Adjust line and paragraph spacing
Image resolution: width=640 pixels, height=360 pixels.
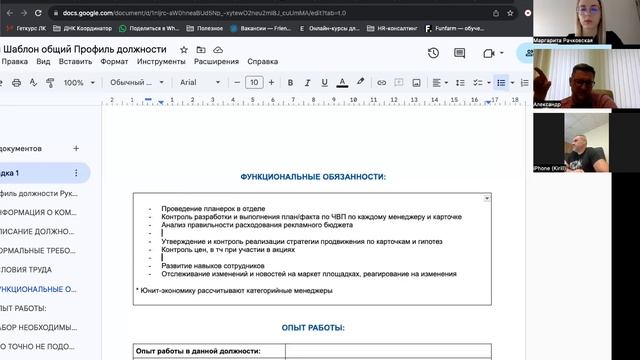pyautogui.click(x=460, y=83)
